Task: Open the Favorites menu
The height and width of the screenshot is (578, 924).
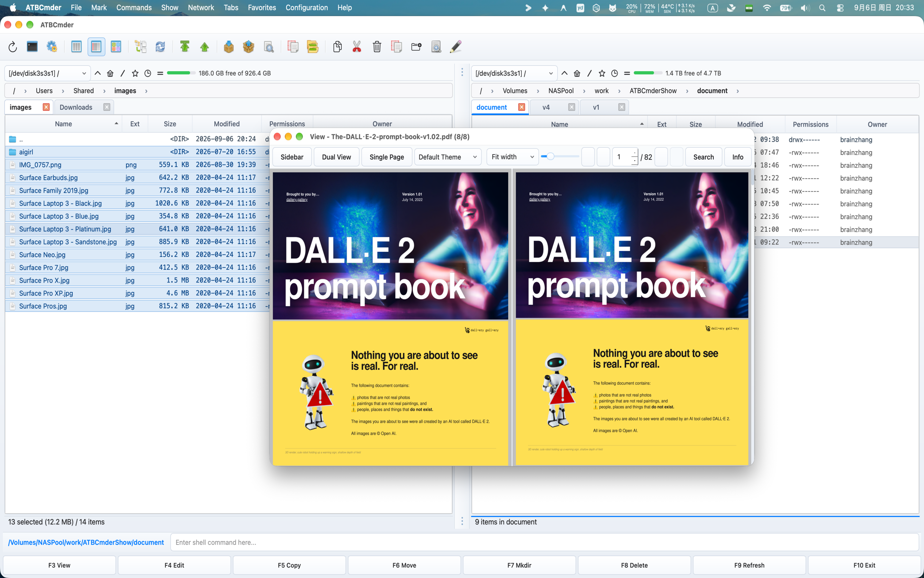Action: click(261, 8)
